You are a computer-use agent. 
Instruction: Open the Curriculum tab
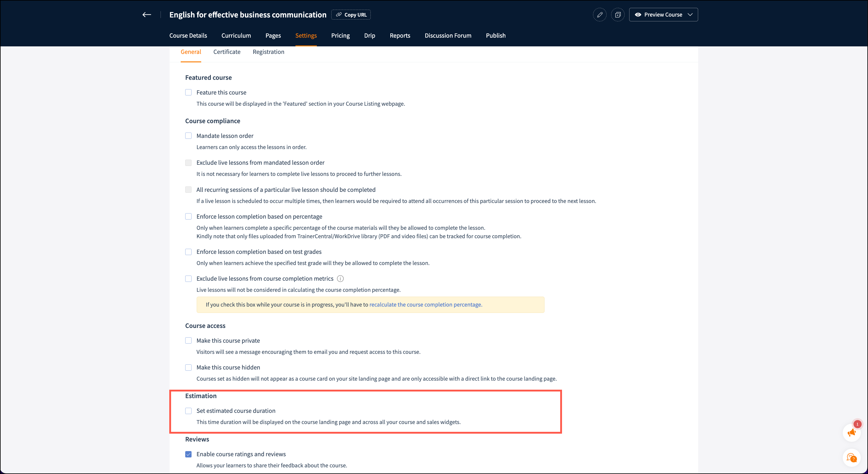point(236,35)
